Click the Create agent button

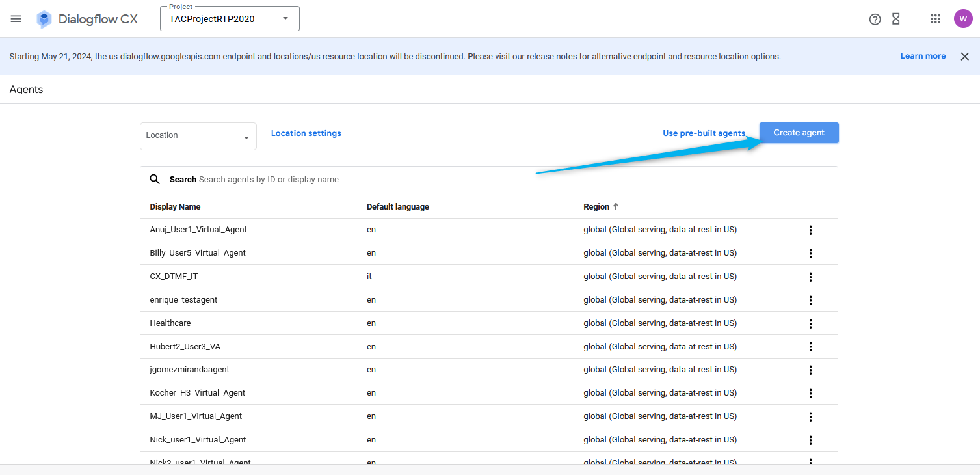click(799, 133)
